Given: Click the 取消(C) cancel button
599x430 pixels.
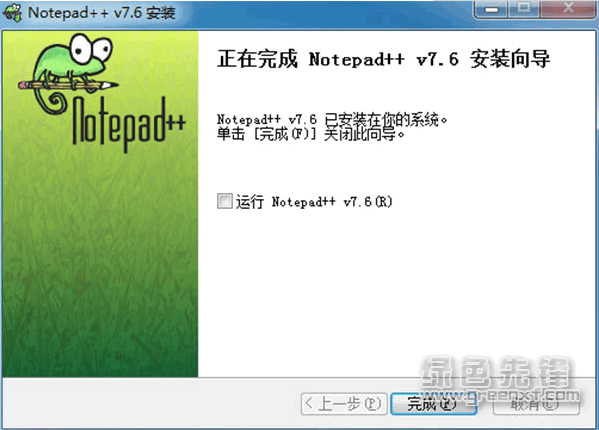Looking at the screenshot, I should tap(536, 404).
